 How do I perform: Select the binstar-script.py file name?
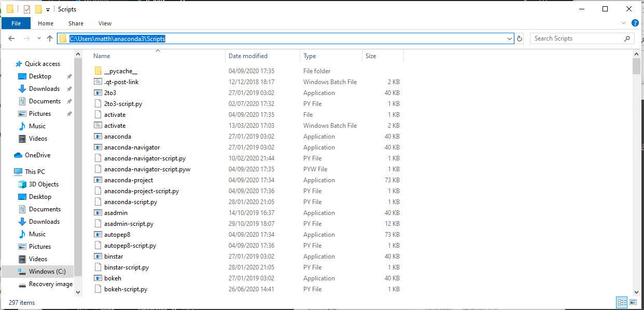(x=127, y=267)
